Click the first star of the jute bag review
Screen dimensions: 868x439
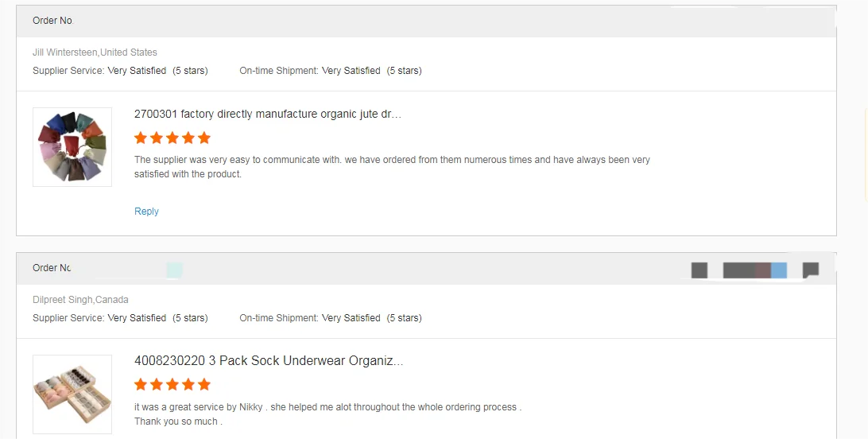click(141, 138)
